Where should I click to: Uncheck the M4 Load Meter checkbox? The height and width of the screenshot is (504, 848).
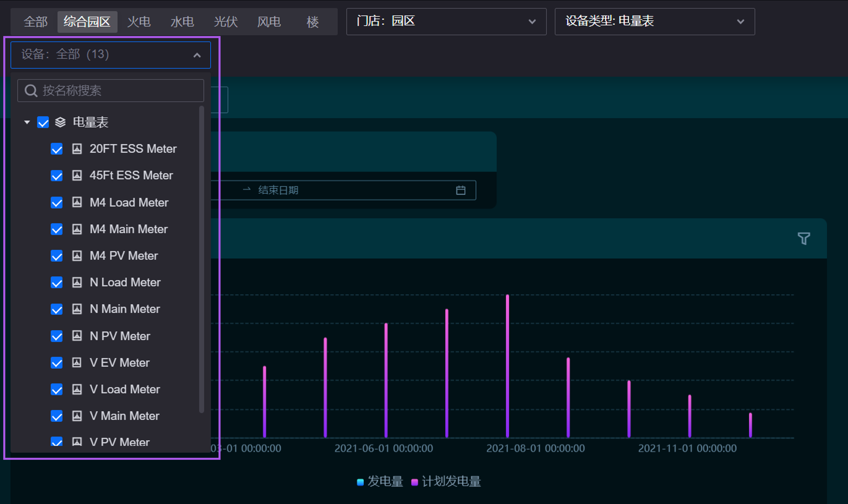pyautogui.click(x=57, y=202)
